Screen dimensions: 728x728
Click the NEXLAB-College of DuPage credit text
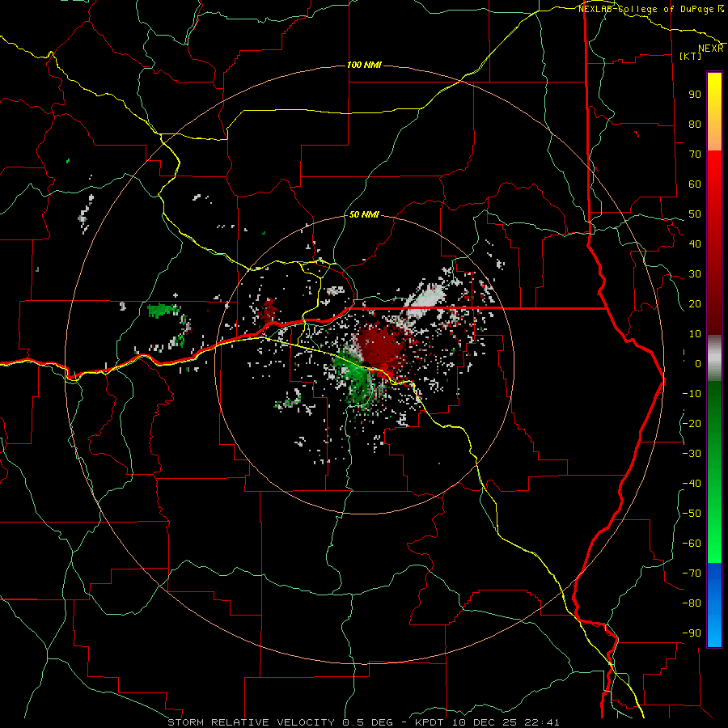point(650,9)
